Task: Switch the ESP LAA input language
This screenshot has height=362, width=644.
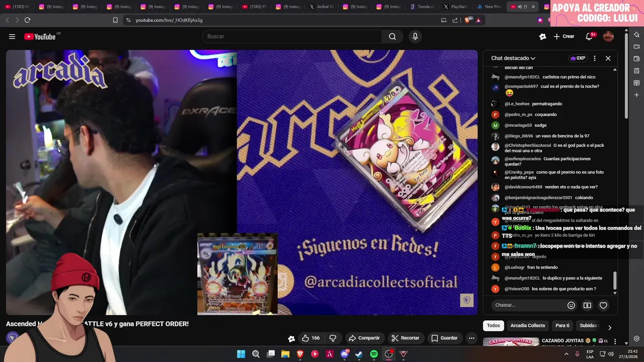Action: pyautogui.click(x=590, y=354)
